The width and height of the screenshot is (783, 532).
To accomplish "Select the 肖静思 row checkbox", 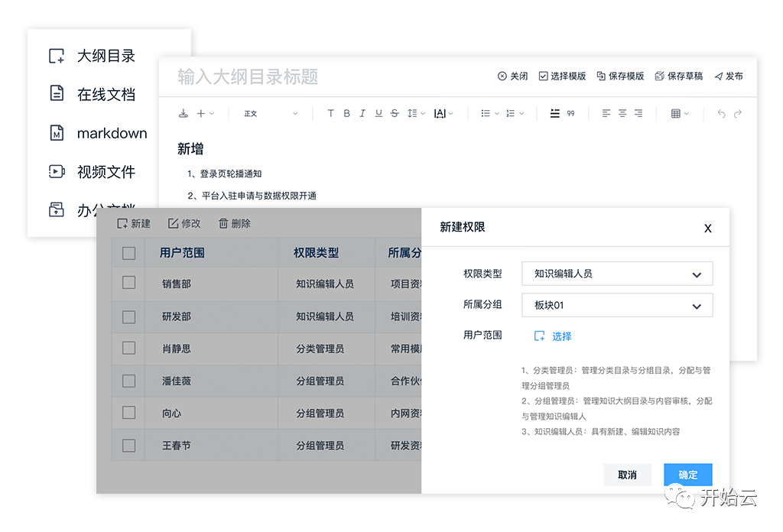I will [128, 348].
